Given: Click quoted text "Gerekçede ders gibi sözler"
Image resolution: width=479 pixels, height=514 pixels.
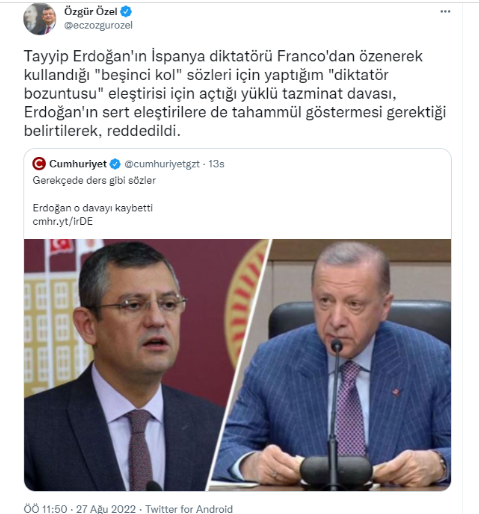Looking at the screenshot, I should [x=94, y=181].
